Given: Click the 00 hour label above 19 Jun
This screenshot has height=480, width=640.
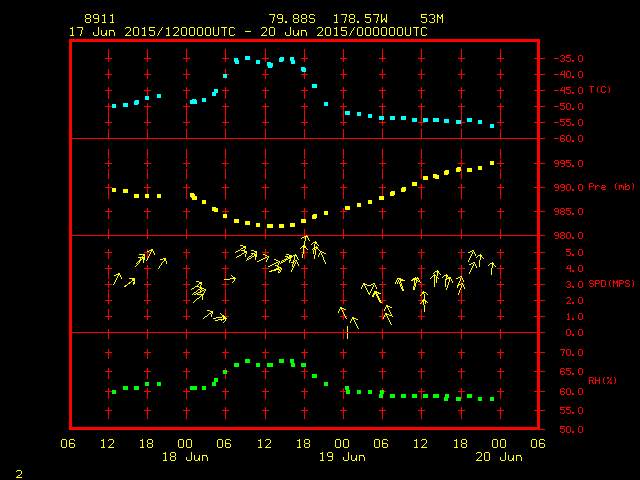Looking at the screenshot, I should tap(342, 444).
